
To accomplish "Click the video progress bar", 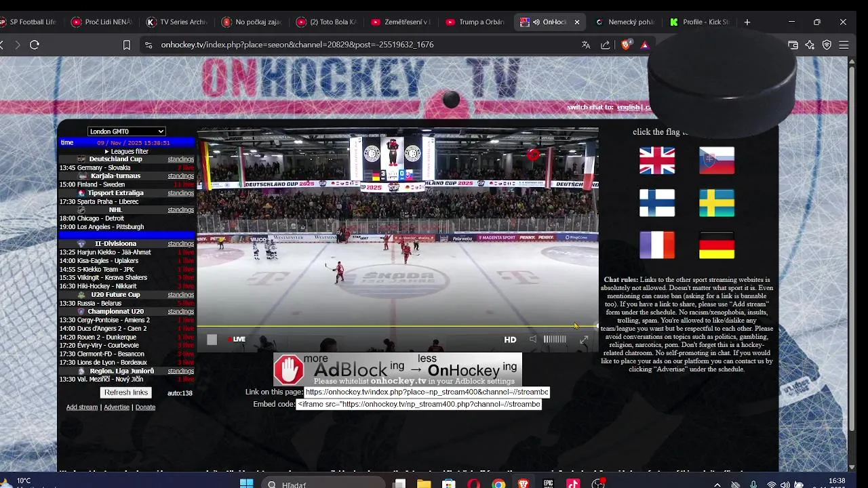I will coord(397,326).
